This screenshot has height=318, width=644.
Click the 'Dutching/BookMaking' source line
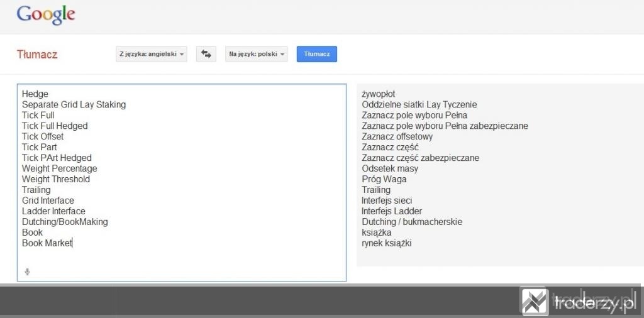(65, 222)
